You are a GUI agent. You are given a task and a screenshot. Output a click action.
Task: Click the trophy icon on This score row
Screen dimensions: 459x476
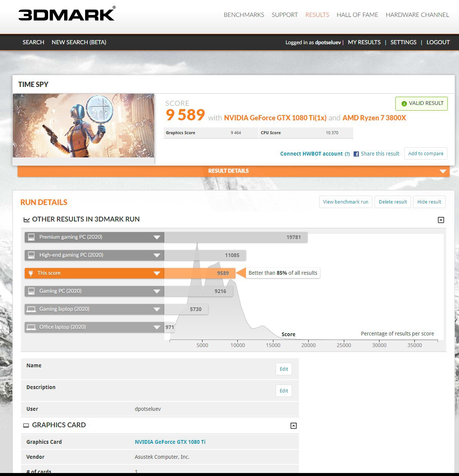tap(31, 273)
